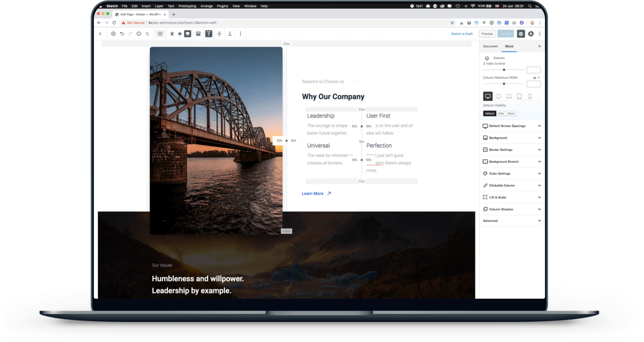Choose the Default visibility option

(x=489, y=114)
